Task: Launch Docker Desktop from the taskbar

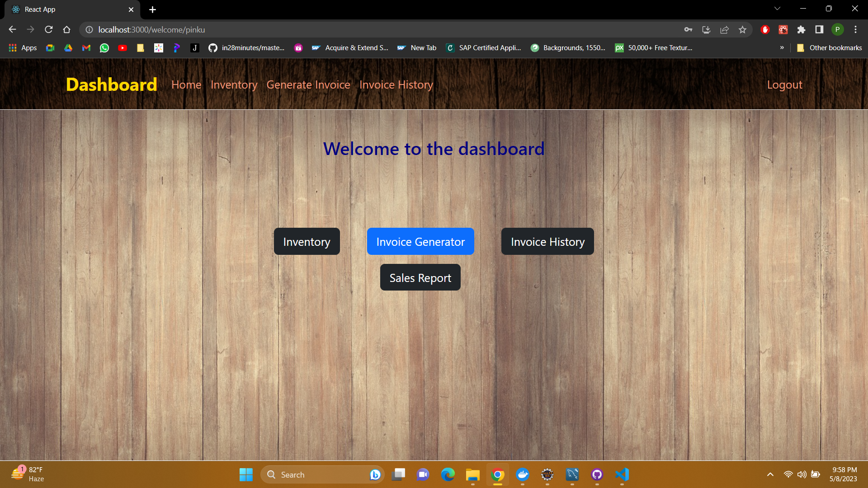Action: [523, 474]
